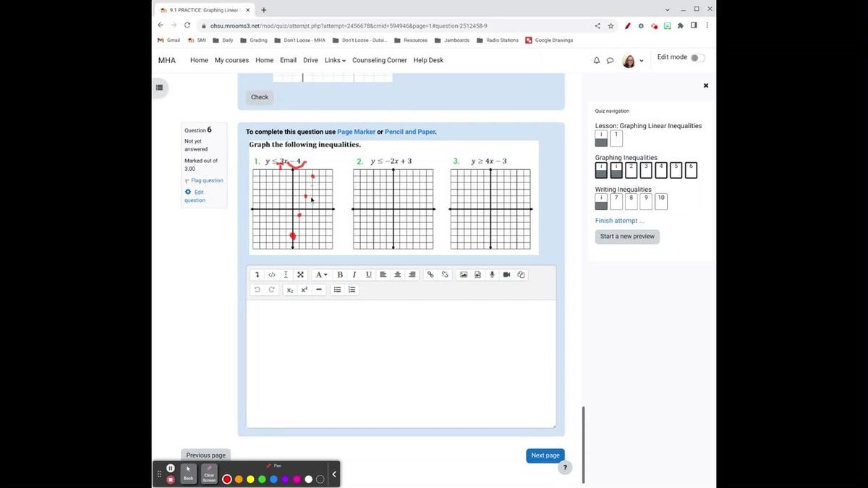Viewport: 868px width, 488px height.
Task: Click the record audio microphone icon
Action: tap(493, 274)
